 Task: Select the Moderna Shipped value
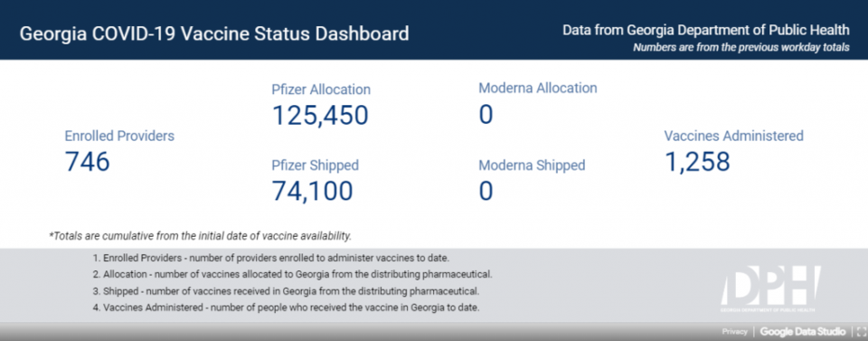click(x=486, y=191)
